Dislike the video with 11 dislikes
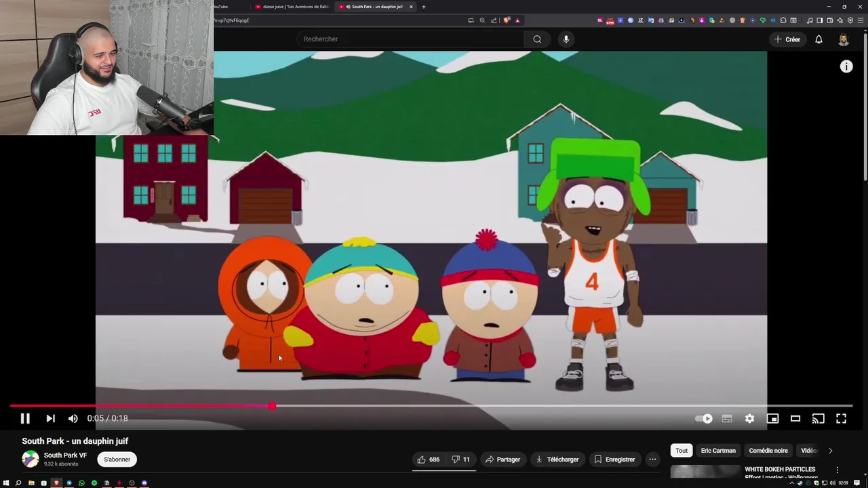The width and height of the screenshot is (868, 488). coord(461,460)
